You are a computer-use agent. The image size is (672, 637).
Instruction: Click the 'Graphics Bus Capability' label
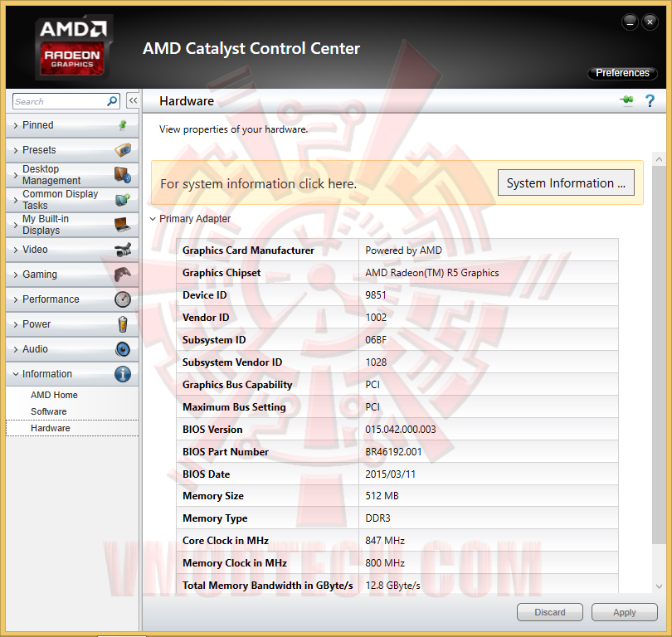pyautogui.click(x=237, y=385)
